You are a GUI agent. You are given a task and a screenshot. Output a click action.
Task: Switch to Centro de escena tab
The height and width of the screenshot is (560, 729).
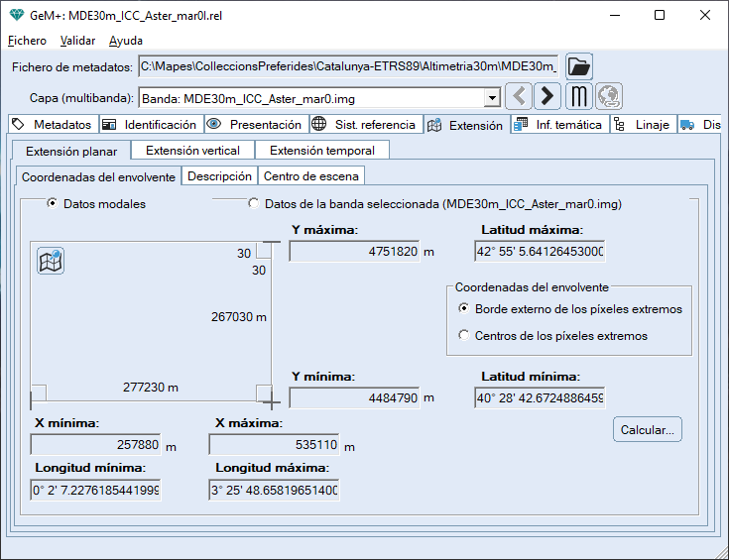click(311, 176)
